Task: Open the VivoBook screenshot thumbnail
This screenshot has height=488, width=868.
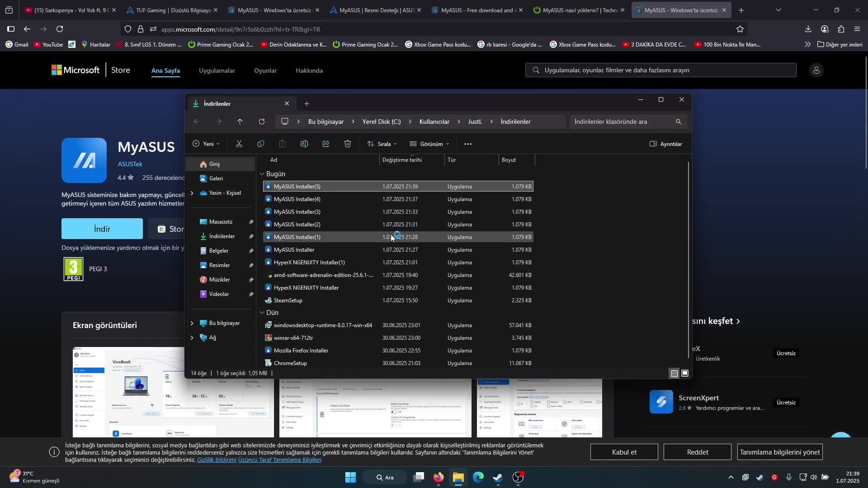Action: click(173, 392)
